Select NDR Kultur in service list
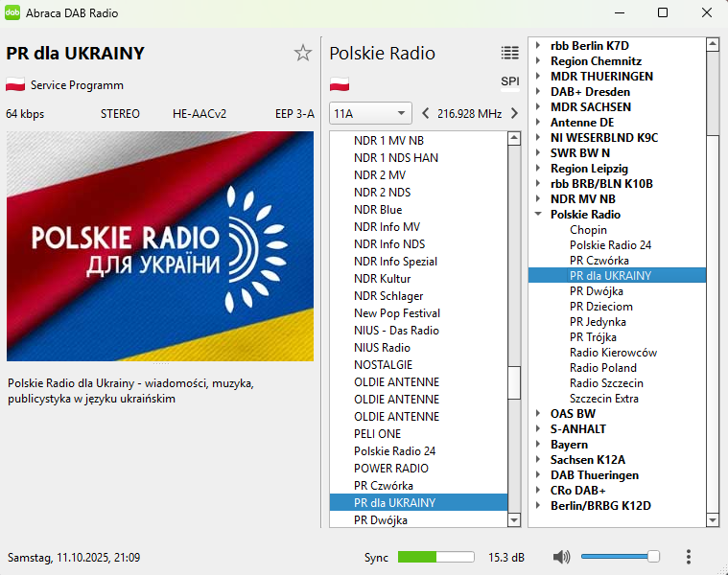 coord(382,279)
